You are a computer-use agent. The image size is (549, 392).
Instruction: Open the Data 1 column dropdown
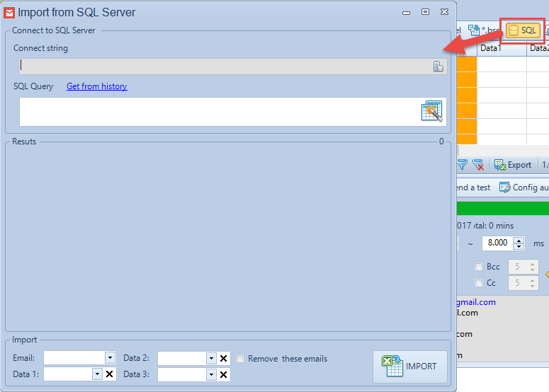tap(97, 374)
